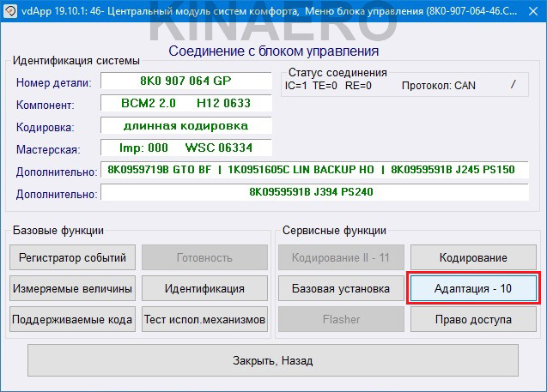Start Тест испол.механизмов
Screen dimensions: 547x392
(x=204, y=319)
